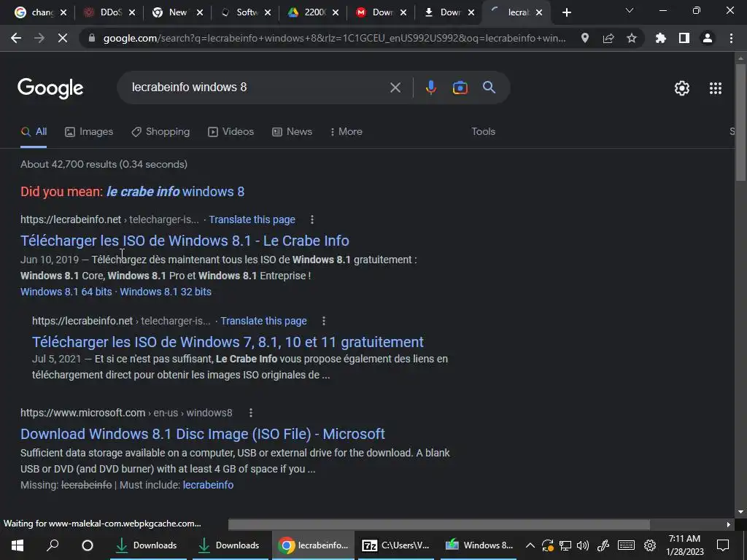The height and width of the screenshot is (560, 747).
Task: Open the volume control in tray
Action: pyautogui.click(x=582, y=545)
